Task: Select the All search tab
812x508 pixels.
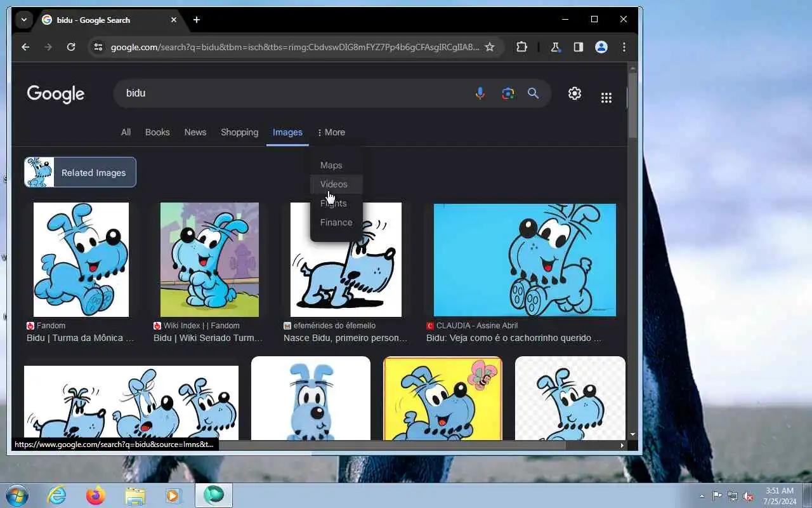Action: [x=126, y=132]
